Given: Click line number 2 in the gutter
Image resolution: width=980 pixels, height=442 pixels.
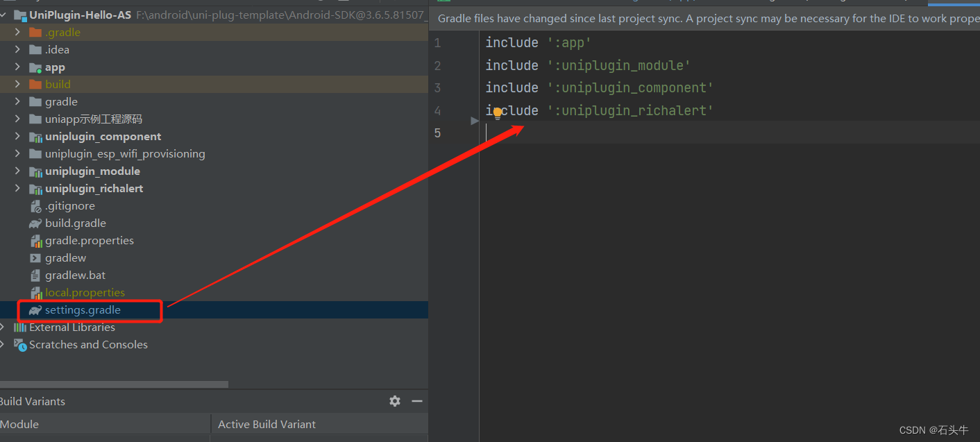Looking at the screenshot, I should coord(437,65).
